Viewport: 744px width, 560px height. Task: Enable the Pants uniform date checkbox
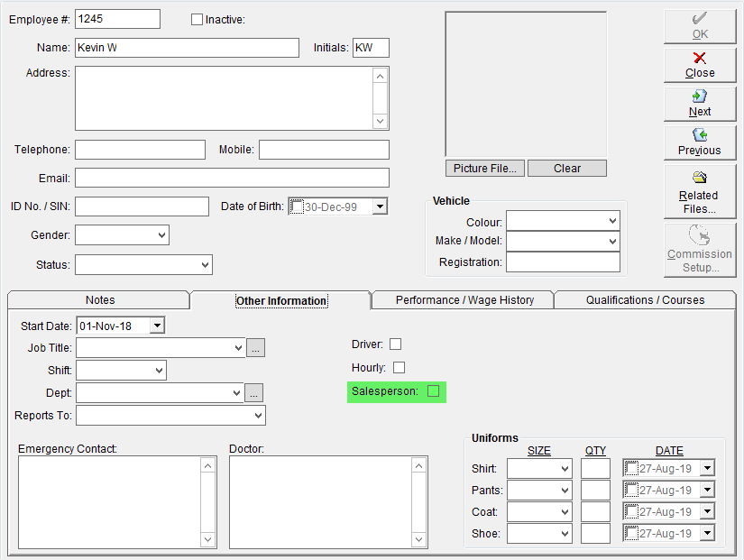tap(631, 490)
